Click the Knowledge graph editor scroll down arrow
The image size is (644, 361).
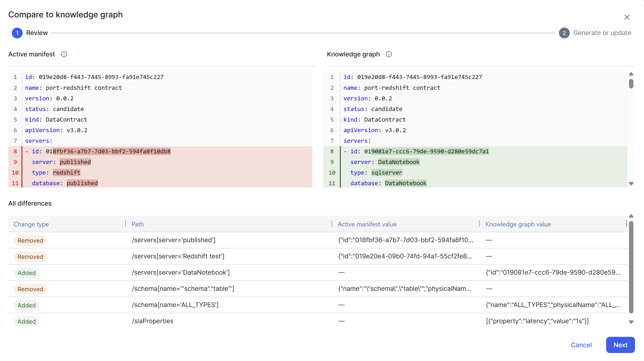631,184
